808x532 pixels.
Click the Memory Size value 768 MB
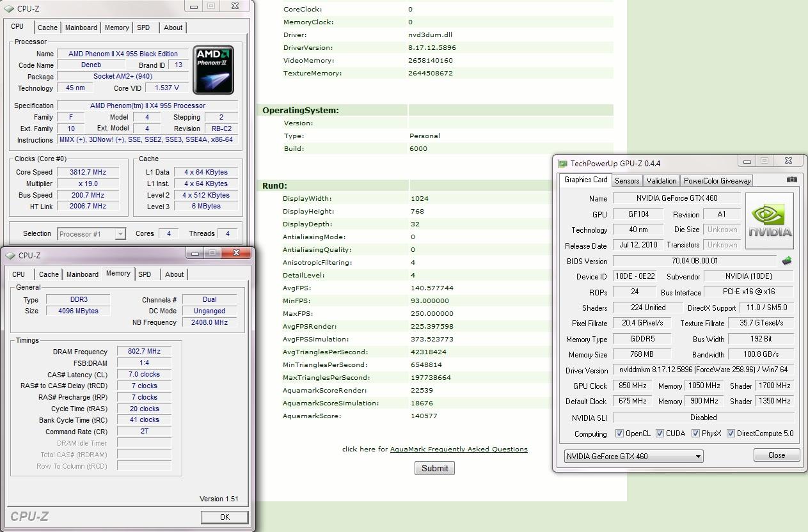point(642,354)
